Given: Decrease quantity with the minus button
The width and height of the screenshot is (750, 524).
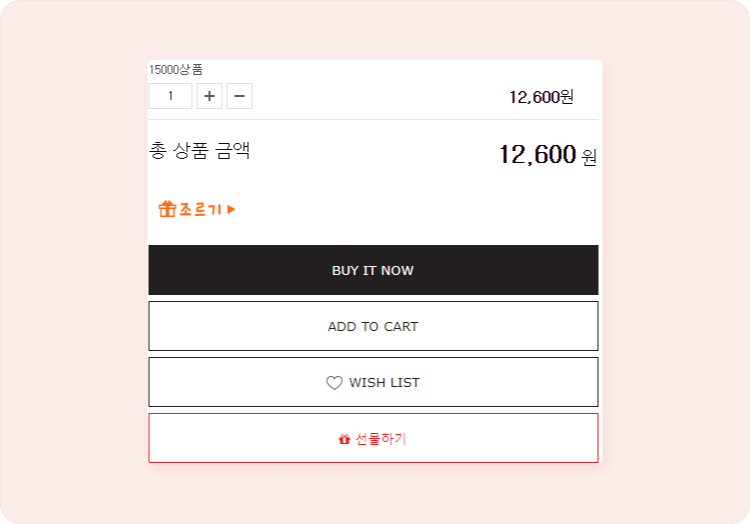Looking at the screenshot, I should coord(239,96).
